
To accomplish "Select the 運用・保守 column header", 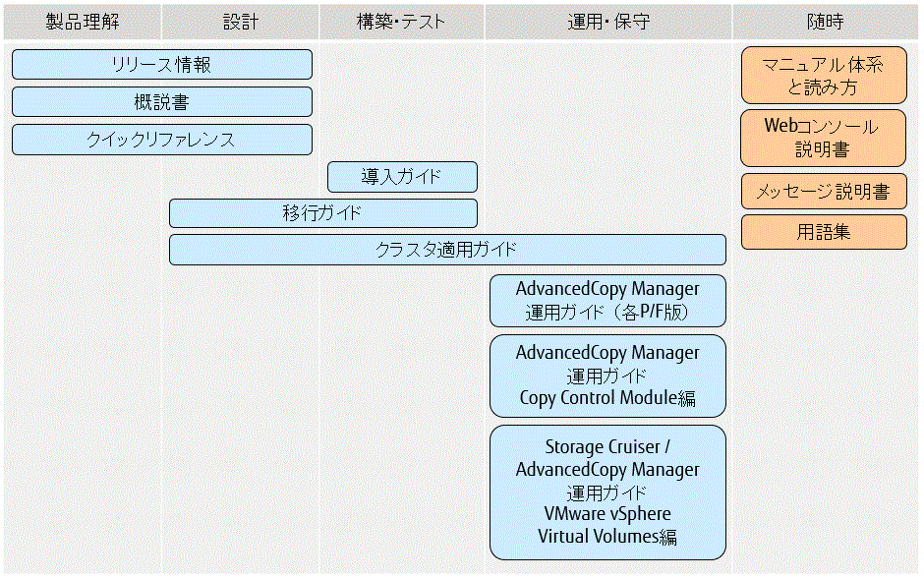I will point(608,22).
